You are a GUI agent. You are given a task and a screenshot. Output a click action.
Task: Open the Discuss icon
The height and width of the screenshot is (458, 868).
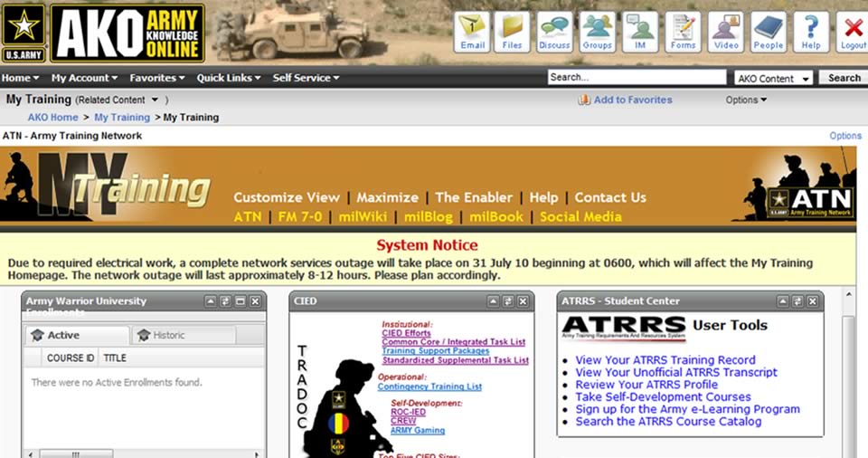tap(554, 33)
